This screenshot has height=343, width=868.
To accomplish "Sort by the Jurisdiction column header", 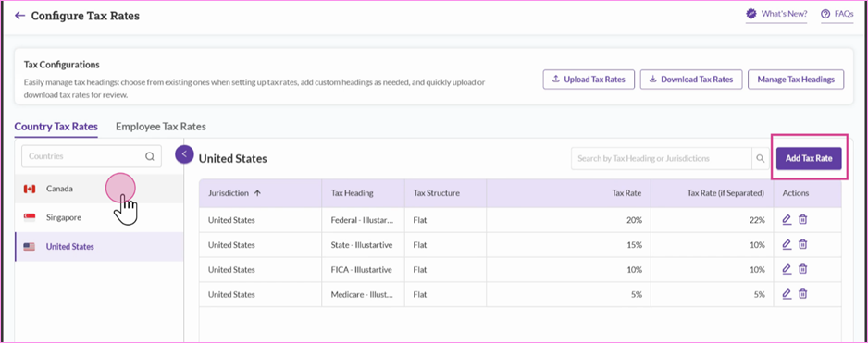I will click(x=260, y=193).
